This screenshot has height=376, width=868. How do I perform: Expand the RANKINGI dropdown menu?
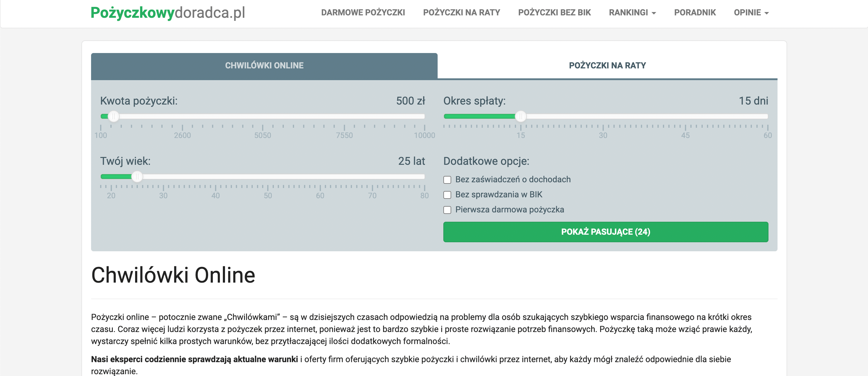(632, 12)
